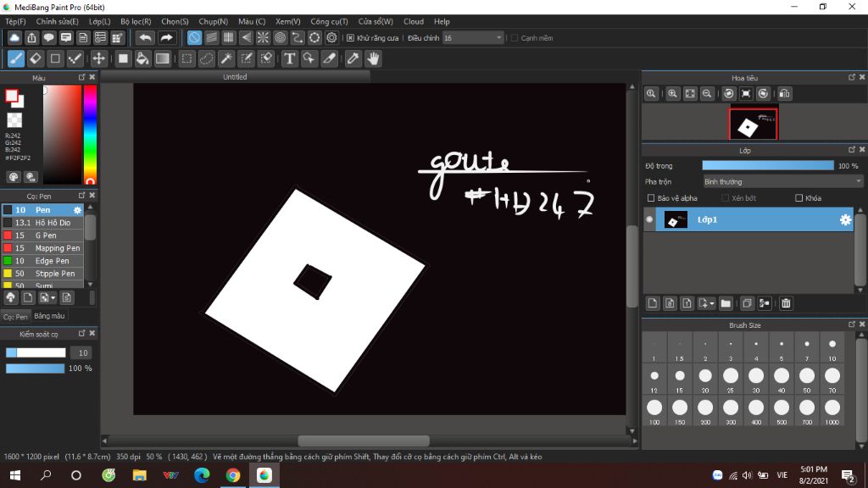Select the Move tool
868x488 pixels.
tap(98, 58)
